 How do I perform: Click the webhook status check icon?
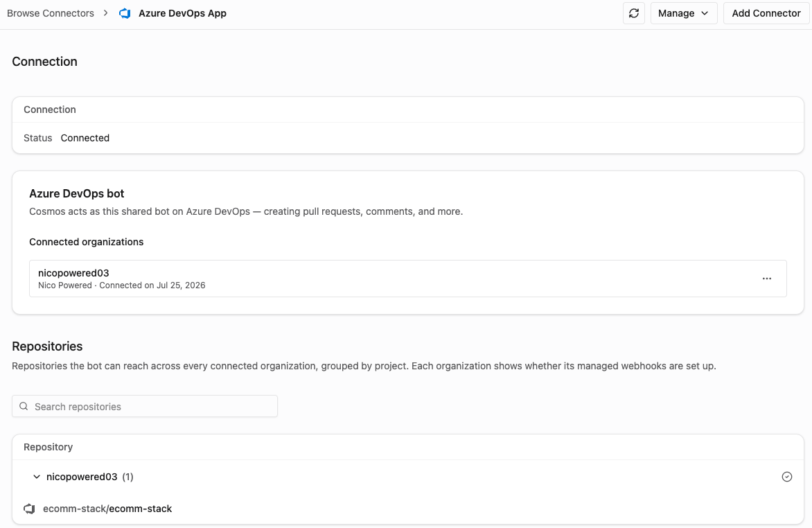(x=786, y=477)
